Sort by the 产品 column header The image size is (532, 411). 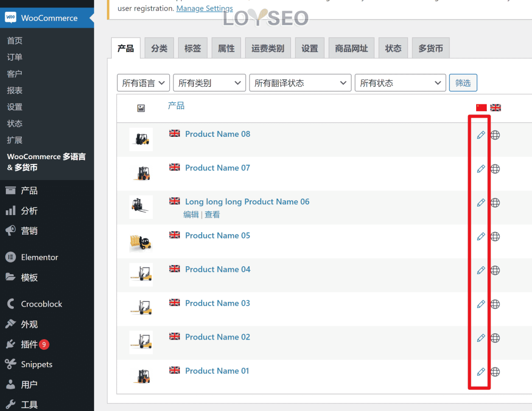coord(176,105)
